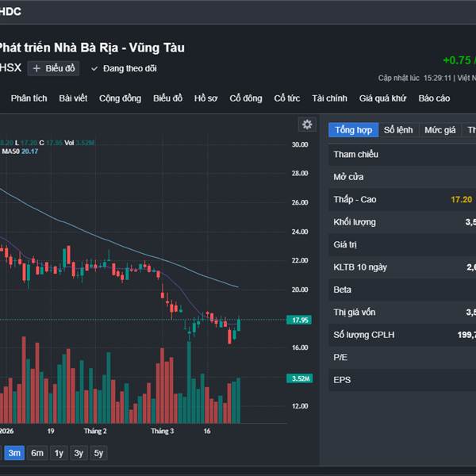Go to the Hồ sơ tab

(205, 98)
